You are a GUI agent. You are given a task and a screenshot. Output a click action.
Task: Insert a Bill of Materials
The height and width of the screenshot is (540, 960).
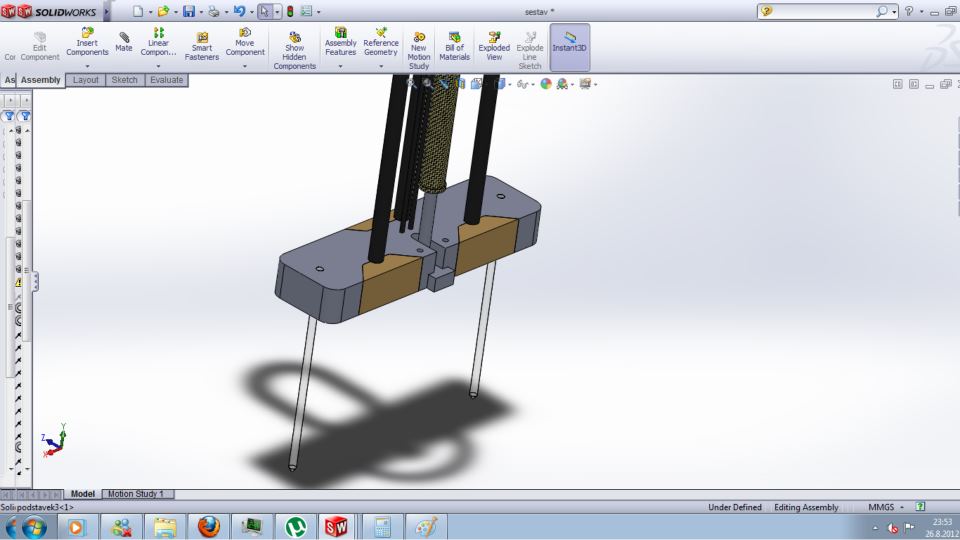454,41
